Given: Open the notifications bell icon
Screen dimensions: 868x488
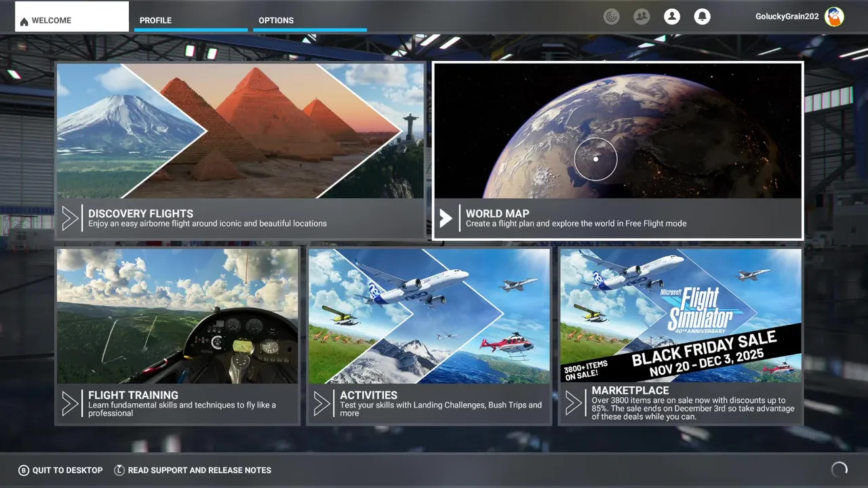Looking at the screenshot, I should [x=703, y=17].
